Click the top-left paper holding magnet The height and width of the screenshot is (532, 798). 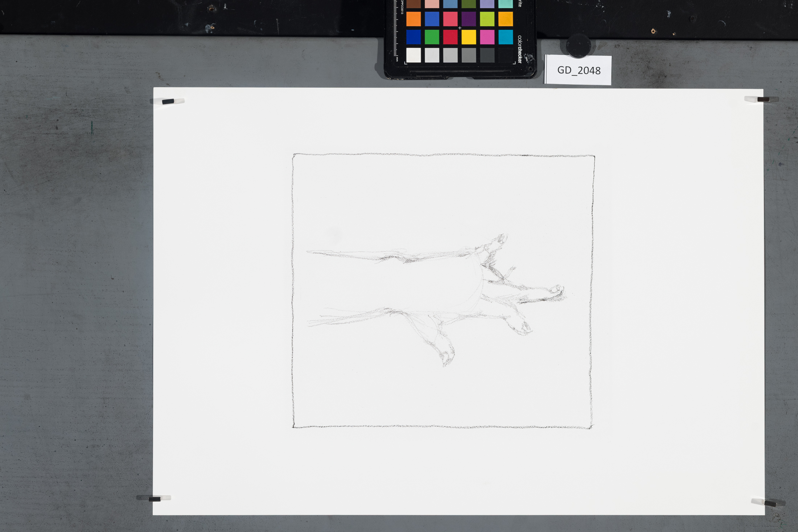pos(168,101)
